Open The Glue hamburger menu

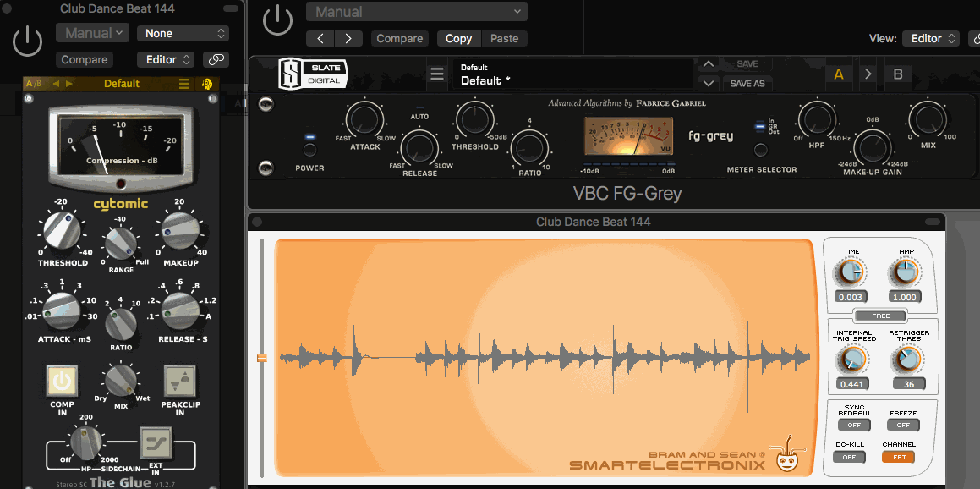click(183, 84)
